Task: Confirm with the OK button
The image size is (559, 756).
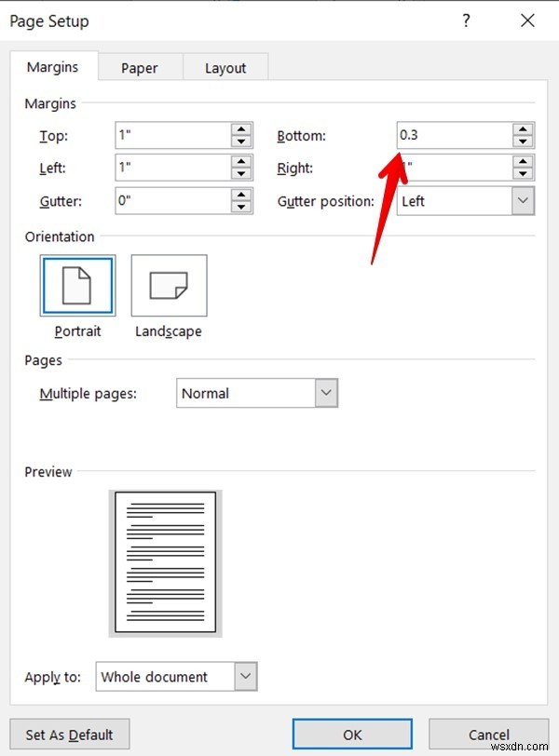Action: click(352, 735)
